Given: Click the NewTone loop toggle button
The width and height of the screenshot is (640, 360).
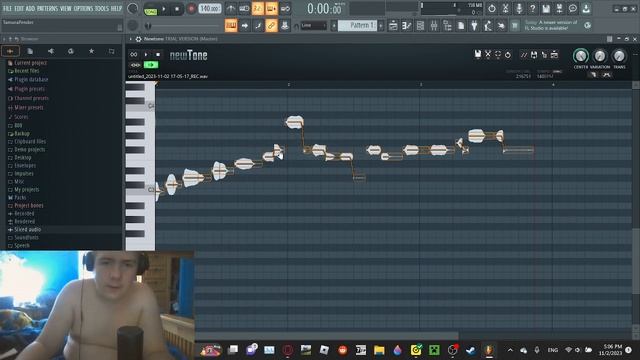Looking at the screenshot, I should point(133,54).
